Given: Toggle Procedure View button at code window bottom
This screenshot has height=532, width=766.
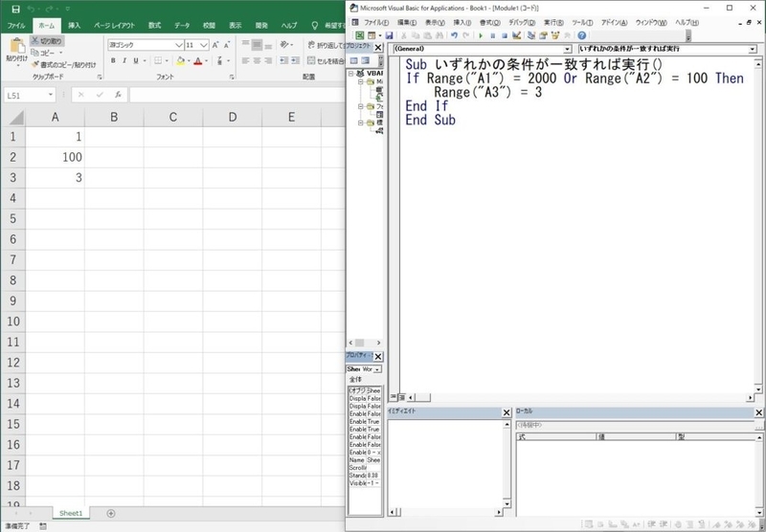Looking at the screenshot, I should pyautogui.click(x=394, y=397).
